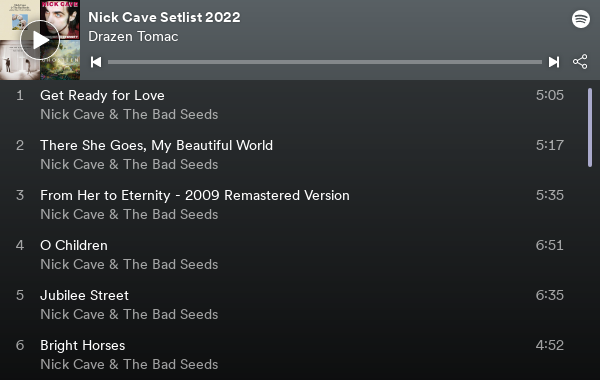Open the Nick Cave Setlist 2022 title
Viewport: 600px width, 380px height.
(164, 17)
